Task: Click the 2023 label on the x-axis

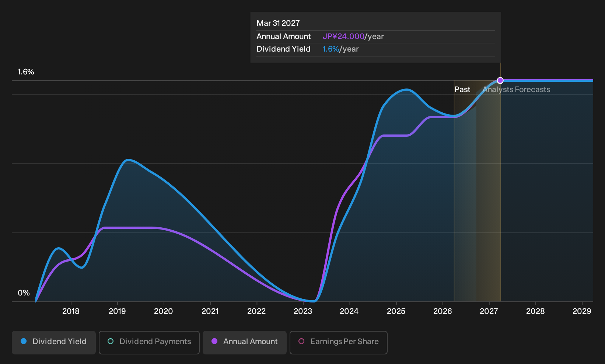Action: pos(303,311)
